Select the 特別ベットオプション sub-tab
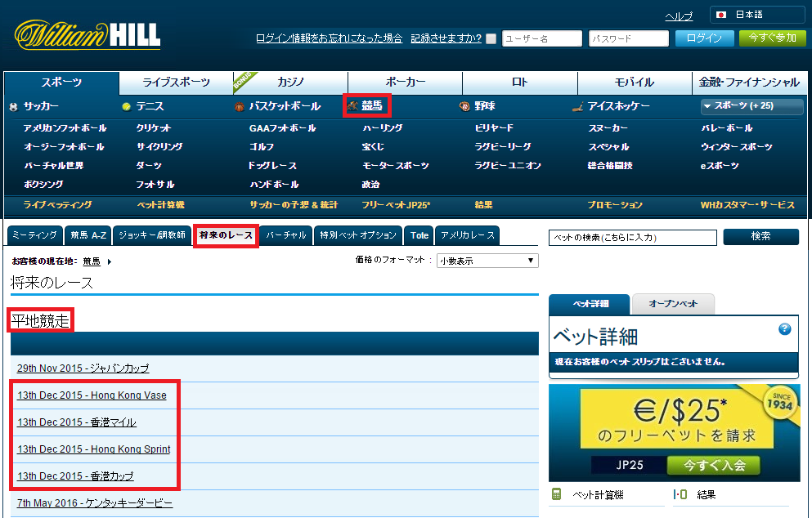This screenshot has height=518, width=812. (x=358, y=235)
